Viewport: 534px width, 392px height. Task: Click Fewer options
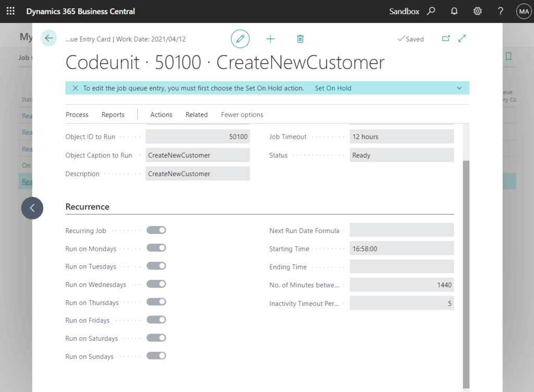241,115
